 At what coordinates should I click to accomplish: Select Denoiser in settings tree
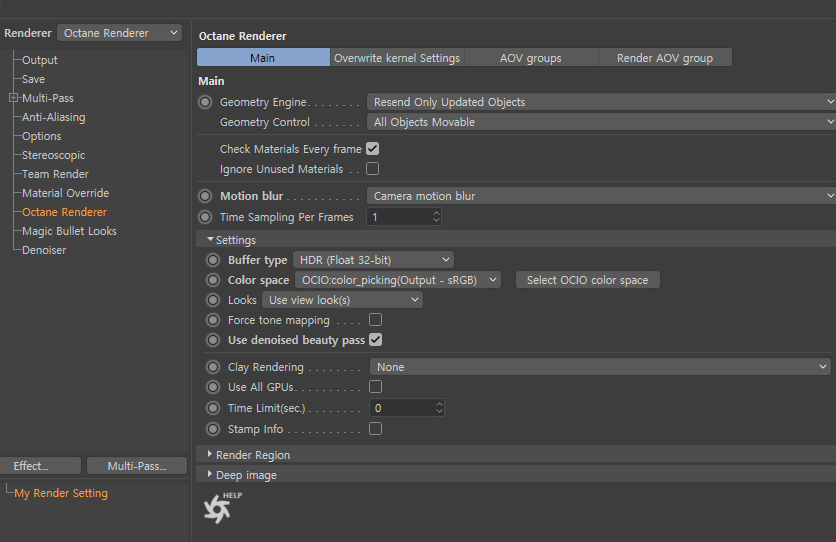pos(44,250)
